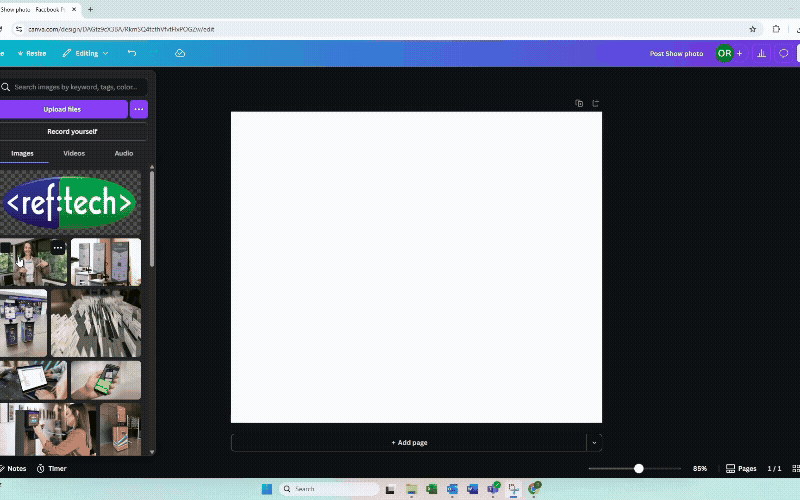The width and height of the screenshot is (800, 500).
Task: Switch to the Audio tab
Action: [124, 153]
